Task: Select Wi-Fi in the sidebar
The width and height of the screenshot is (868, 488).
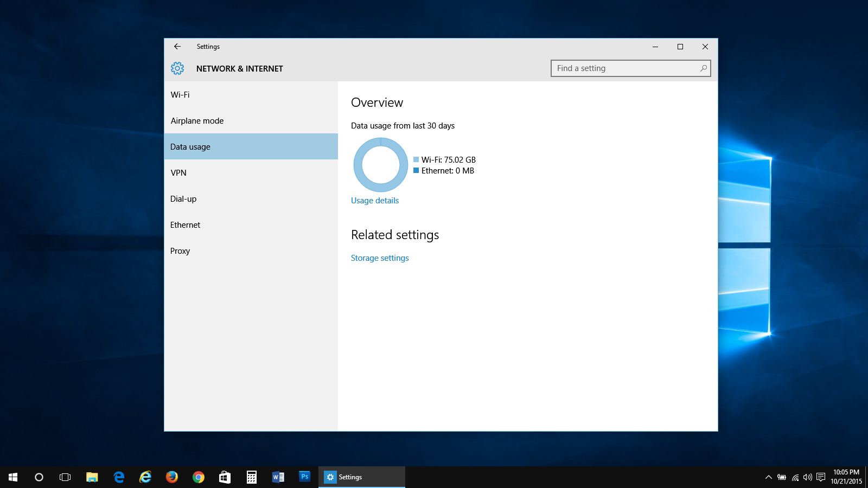Action: [180, 95]
